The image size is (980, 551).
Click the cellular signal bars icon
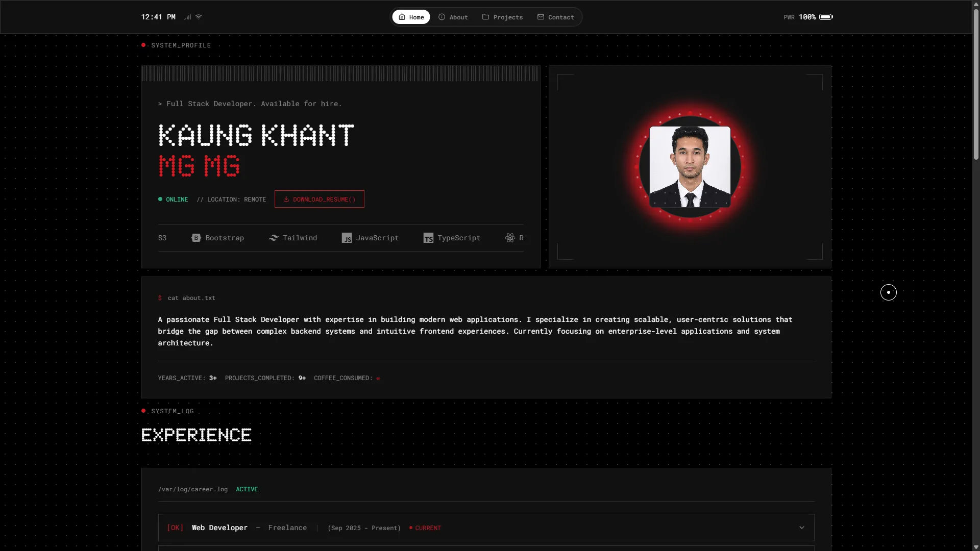187,17
